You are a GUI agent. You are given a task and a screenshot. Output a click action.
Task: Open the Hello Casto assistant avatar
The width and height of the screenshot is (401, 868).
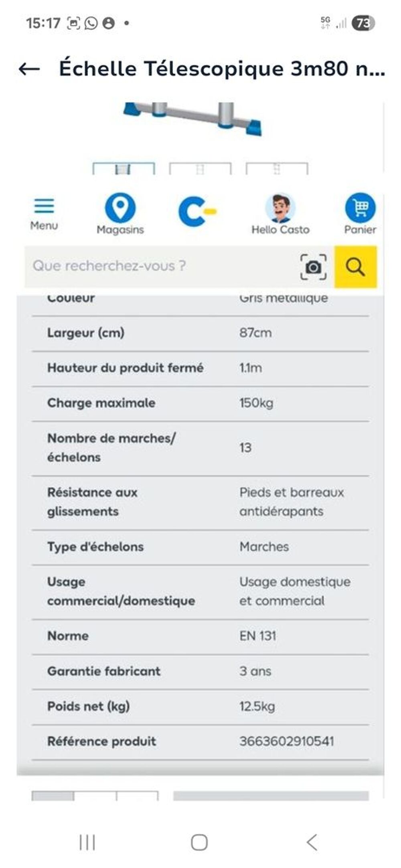[279, 208]
